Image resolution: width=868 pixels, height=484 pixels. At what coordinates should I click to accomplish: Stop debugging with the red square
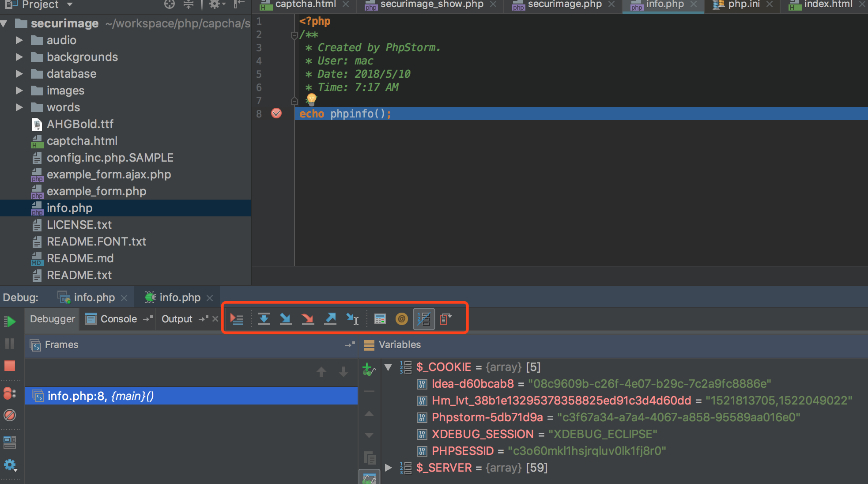tap(10, 366)
